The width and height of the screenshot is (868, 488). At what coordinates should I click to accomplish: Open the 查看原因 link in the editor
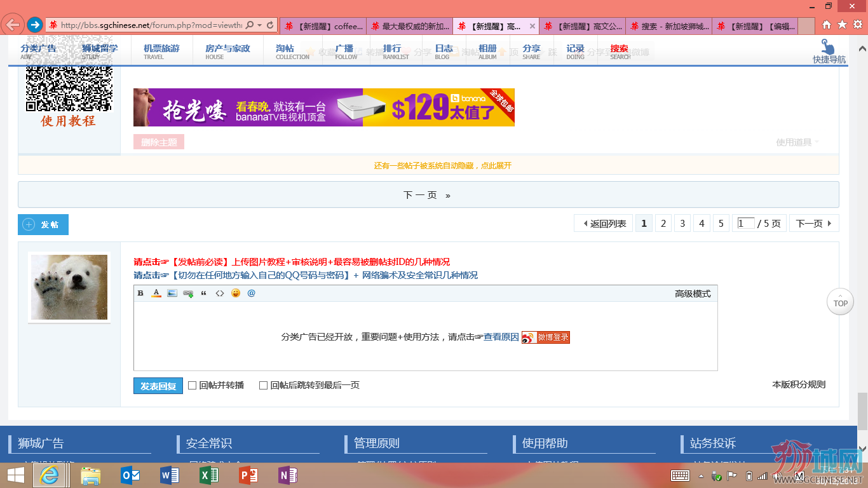(x=501, y=337)
